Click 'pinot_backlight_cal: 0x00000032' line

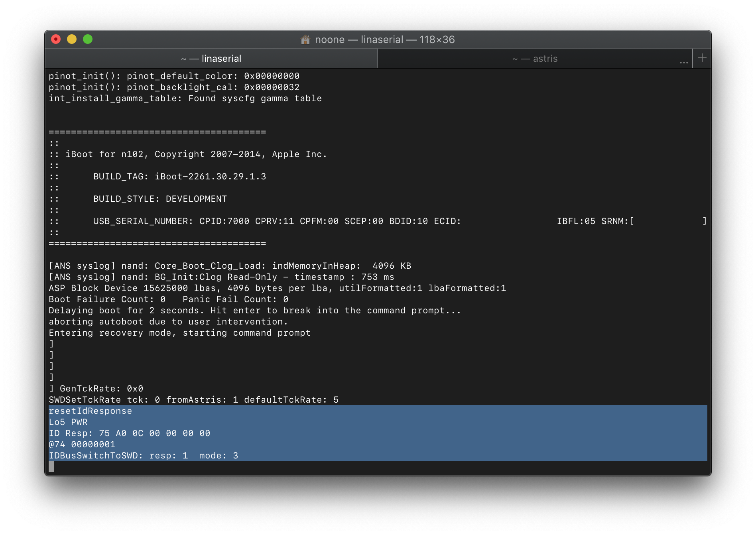pos(174,87)
